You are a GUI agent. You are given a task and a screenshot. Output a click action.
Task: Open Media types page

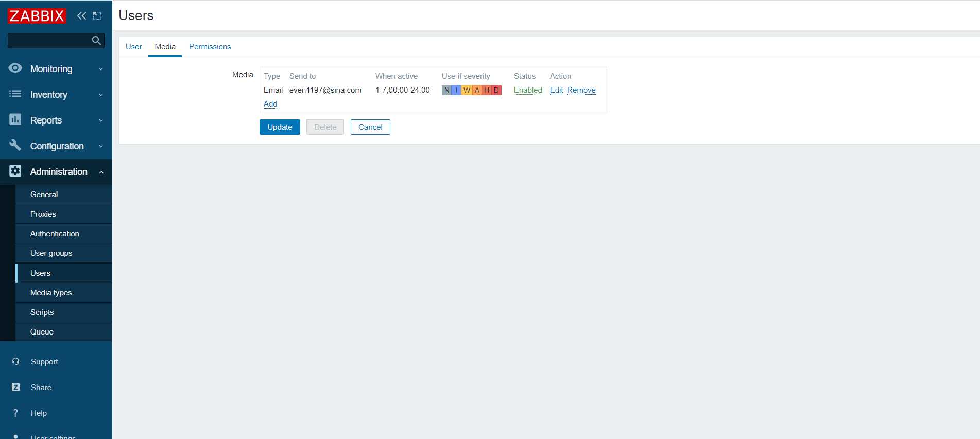pyautogui.click(x=64, y=293)
